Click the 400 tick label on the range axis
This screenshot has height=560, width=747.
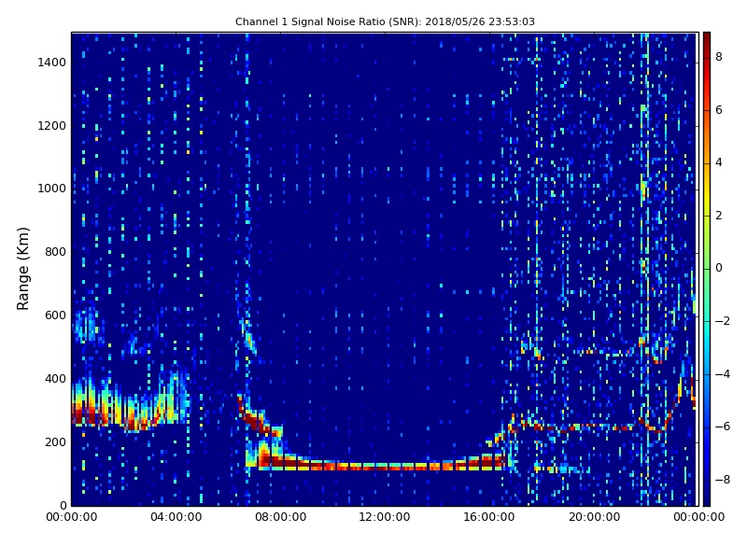56,379
